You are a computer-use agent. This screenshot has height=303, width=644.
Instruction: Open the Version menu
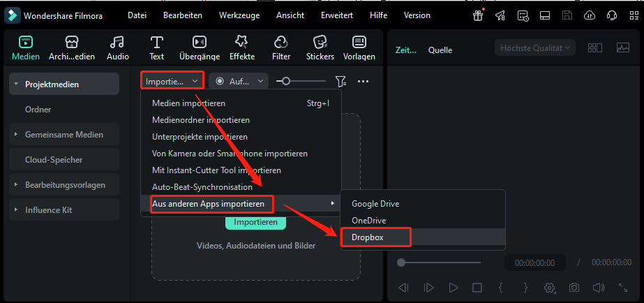(417, 15)
